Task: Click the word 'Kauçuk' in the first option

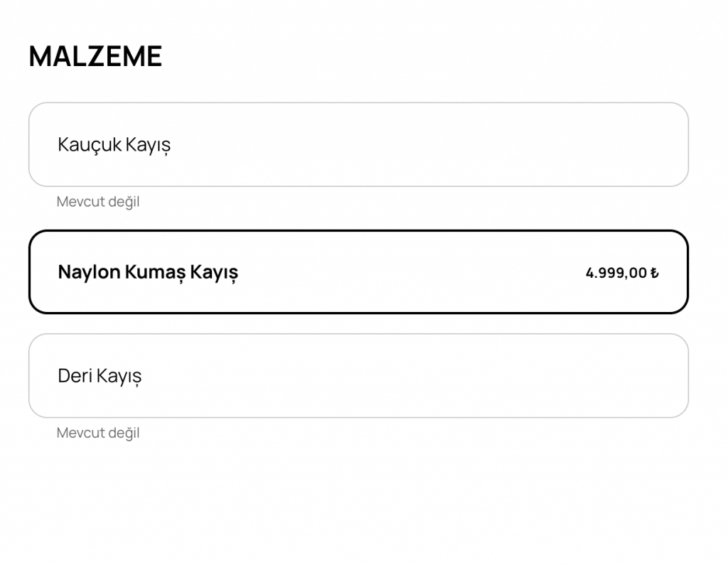Action: (x=89, y=145)
